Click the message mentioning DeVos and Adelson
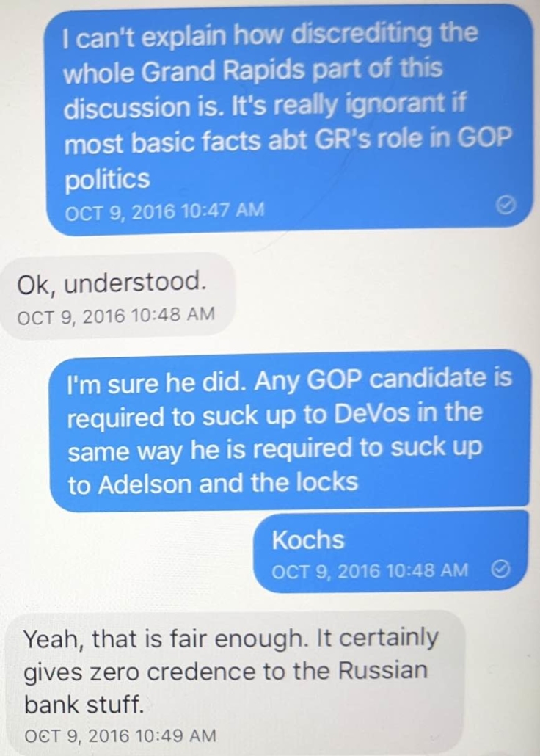This screenshot has height=756, width=540. pos(290,431)
